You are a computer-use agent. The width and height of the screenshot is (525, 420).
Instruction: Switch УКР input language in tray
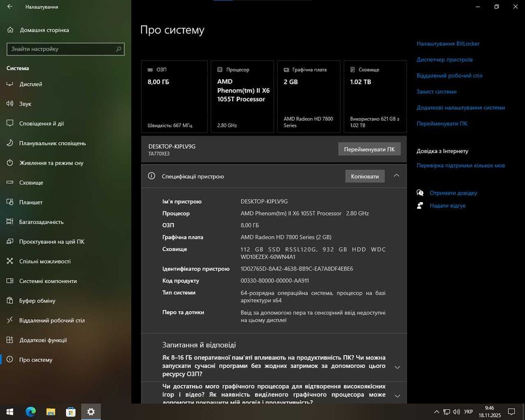point(469,412)
